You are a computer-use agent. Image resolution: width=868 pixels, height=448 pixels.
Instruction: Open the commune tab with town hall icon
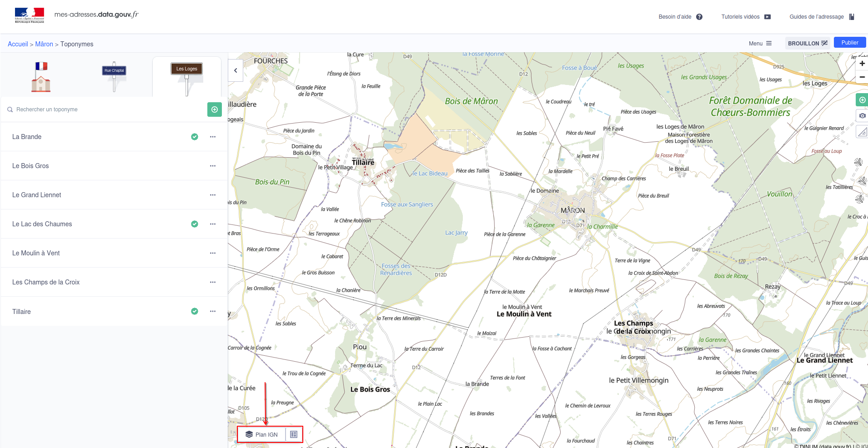41,77
